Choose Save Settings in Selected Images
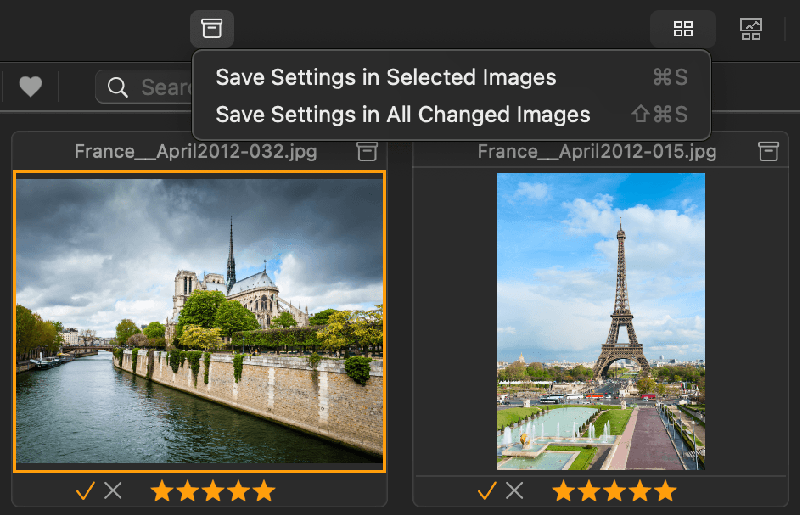 (x=452, y=78)
